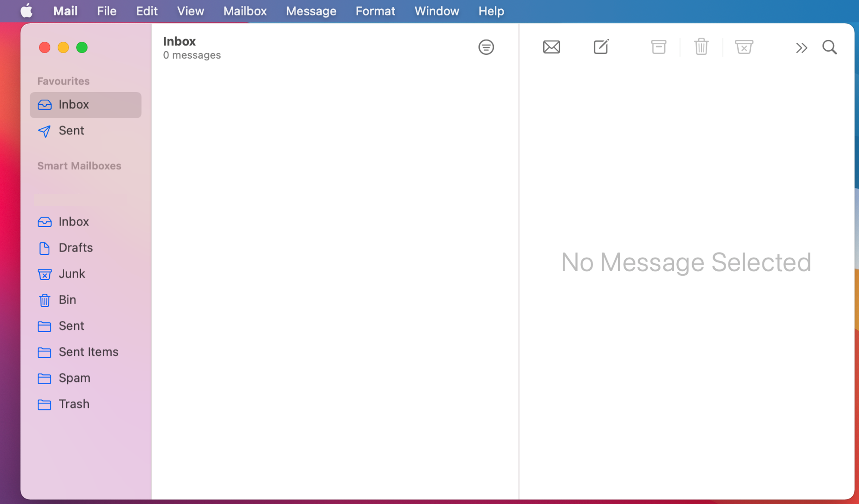The width and height of the screenshot is (859, 504).
Task: Open the Format menu
Action: [x=375, y=11]
